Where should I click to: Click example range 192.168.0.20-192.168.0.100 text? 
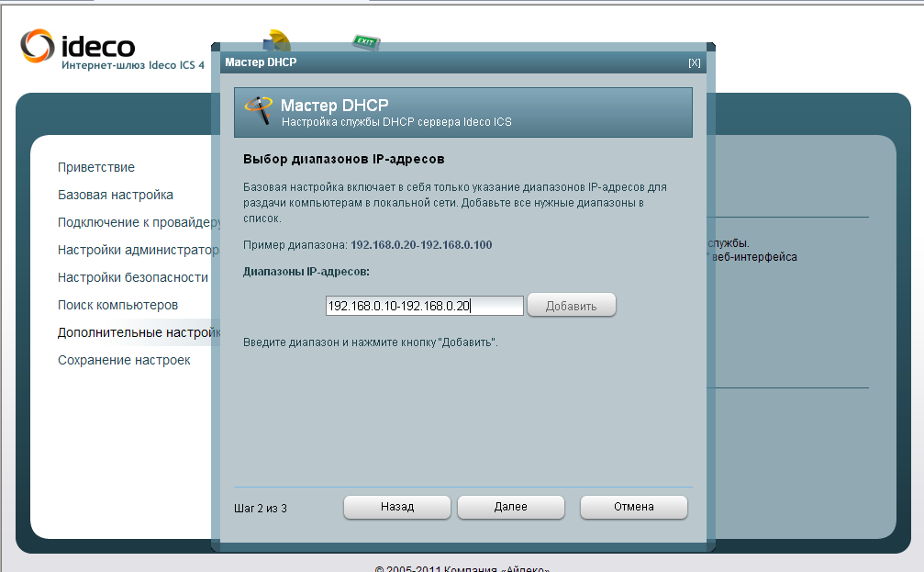pyautogui.click(x=421, y=245)
